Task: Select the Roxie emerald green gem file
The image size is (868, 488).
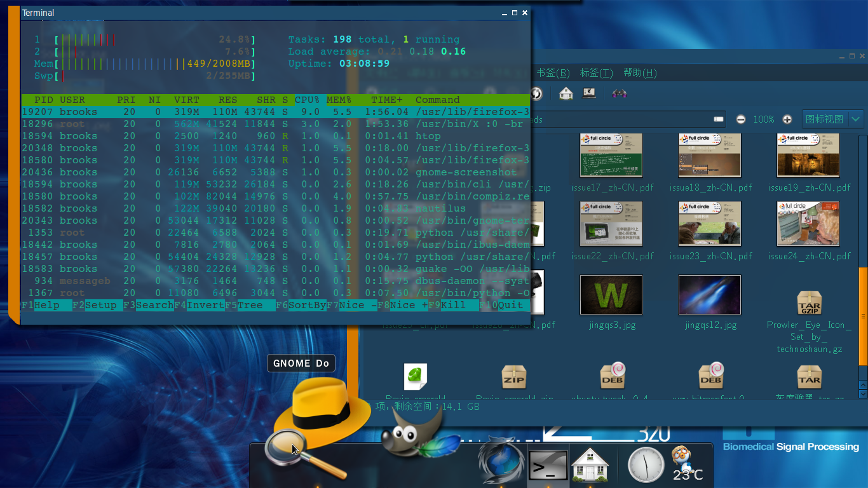Action: pyautogui.click(x=416, y=377)
